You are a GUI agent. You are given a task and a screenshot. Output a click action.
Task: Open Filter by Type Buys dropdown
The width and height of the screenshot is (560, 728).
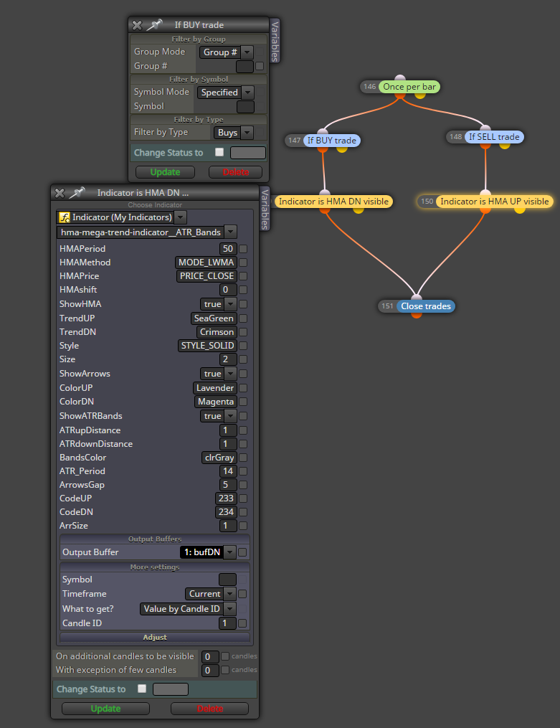click(247, 133)
